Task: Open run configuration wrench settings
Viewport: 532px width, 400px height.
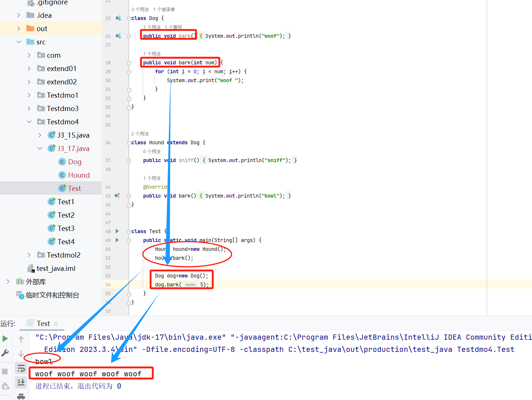Action: 5,353
